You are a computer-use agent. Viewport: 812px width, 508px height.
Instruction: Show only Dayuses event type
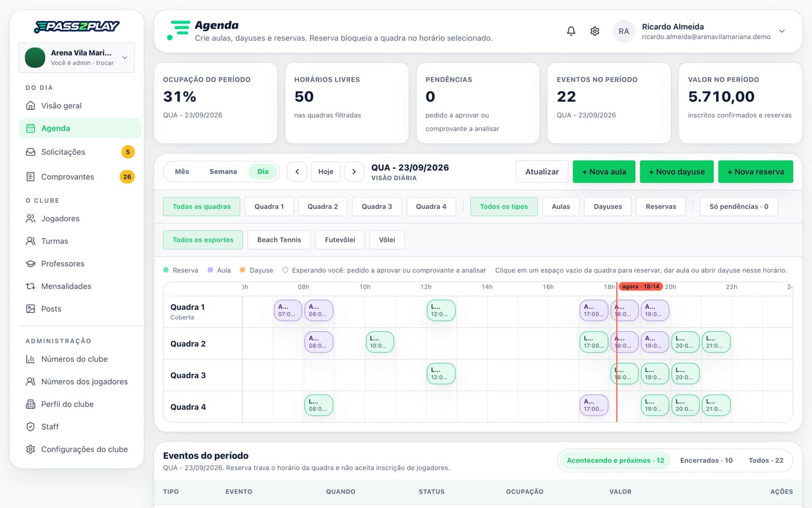pos(607,206)
